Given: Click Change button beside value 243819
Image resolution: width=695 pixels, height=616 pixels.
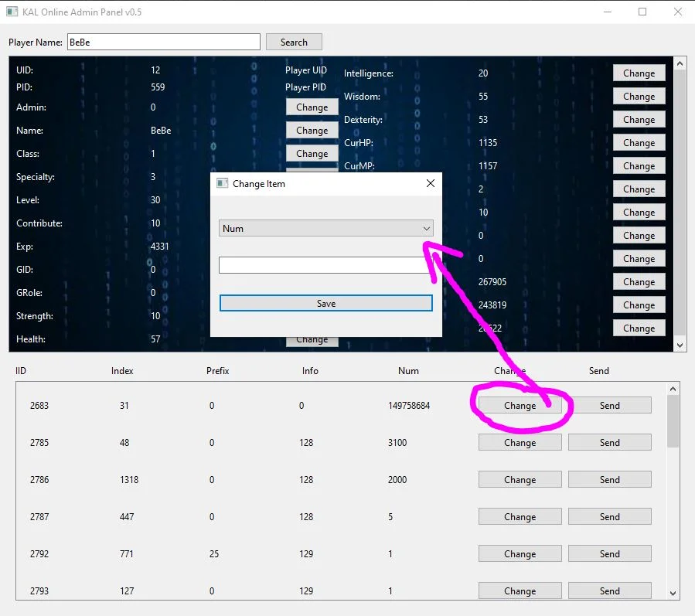Looking at the screenshot, I should tap(639, 305).
